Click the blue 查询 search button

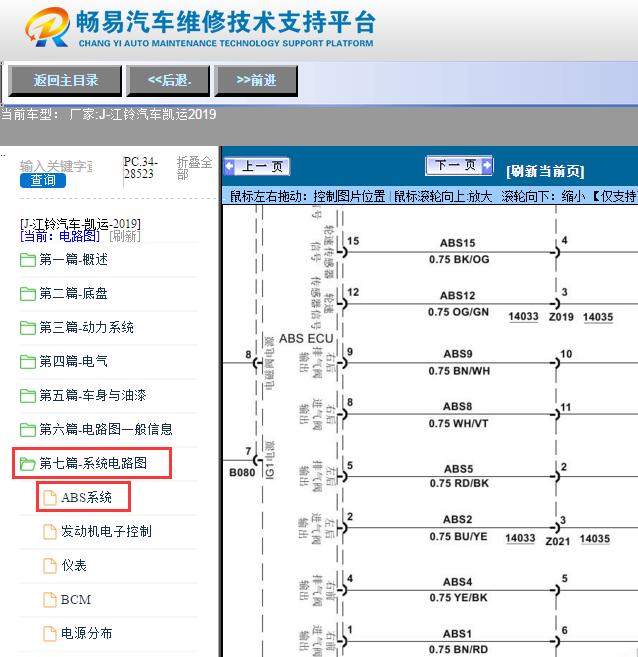[x=43, y=180]
